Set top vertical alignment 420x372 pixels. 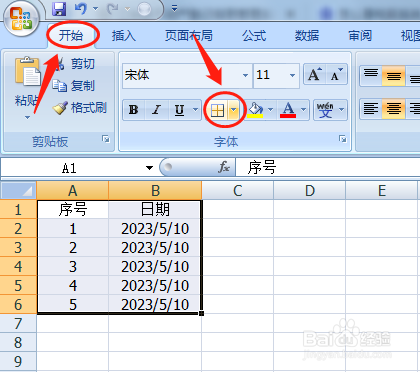pyautogui.click(x=371, y=75)
